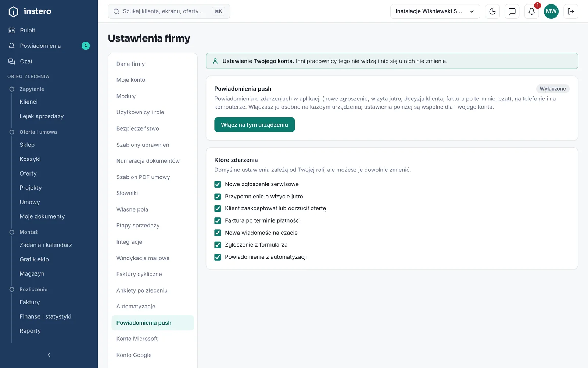Open Magazyn in sidebar
Image resolution: width=588 pixels, height=368 pixels.
pyautogui.click(x=32, y=274)
